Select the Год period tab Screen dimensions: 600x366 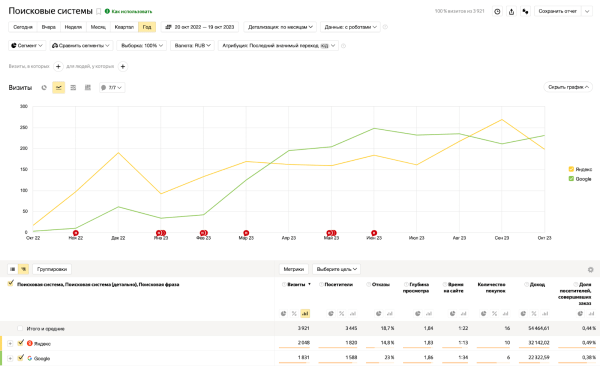click(x=147, y=27)
